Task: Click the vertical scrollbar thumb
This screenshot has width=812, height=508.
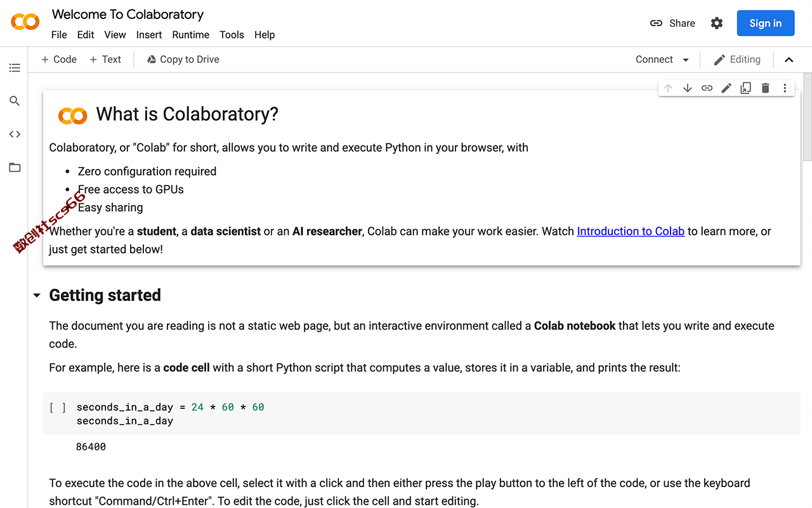Action: coord(807,117)
